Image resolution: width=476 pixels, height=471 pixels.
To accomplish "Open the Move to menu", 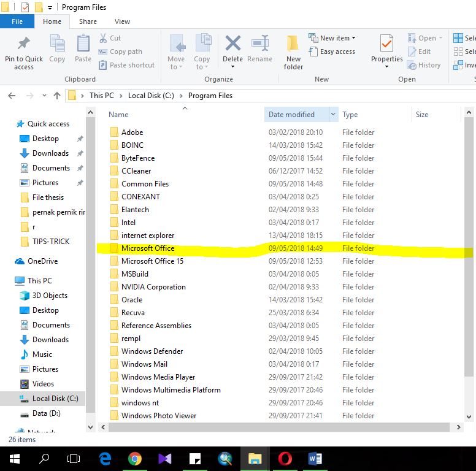I will (176, 52).
